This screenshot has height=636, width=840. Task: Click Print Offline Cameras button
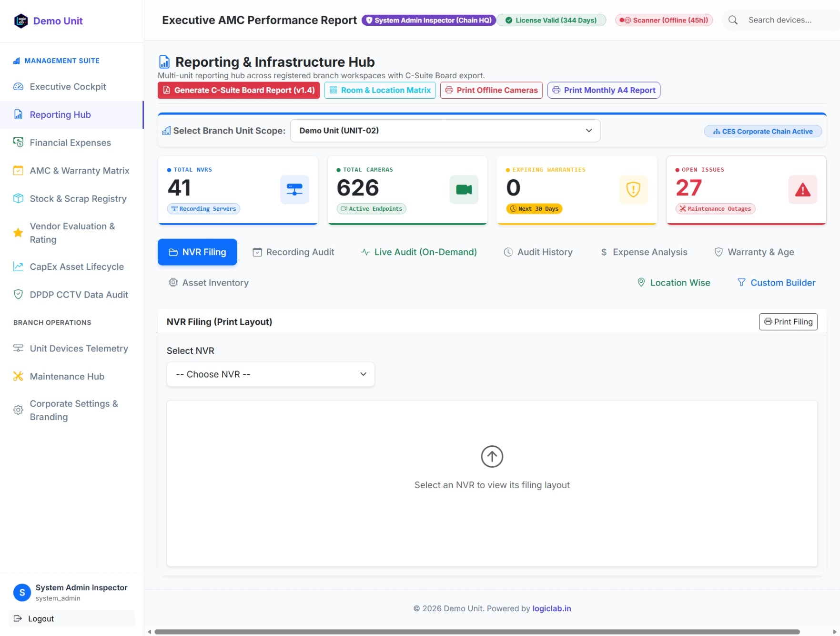(491, 90)
